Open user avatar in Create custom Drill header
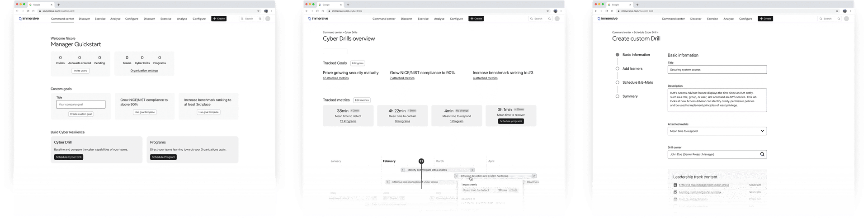This screenshot has width=868, height=224. tap(846, 19)
